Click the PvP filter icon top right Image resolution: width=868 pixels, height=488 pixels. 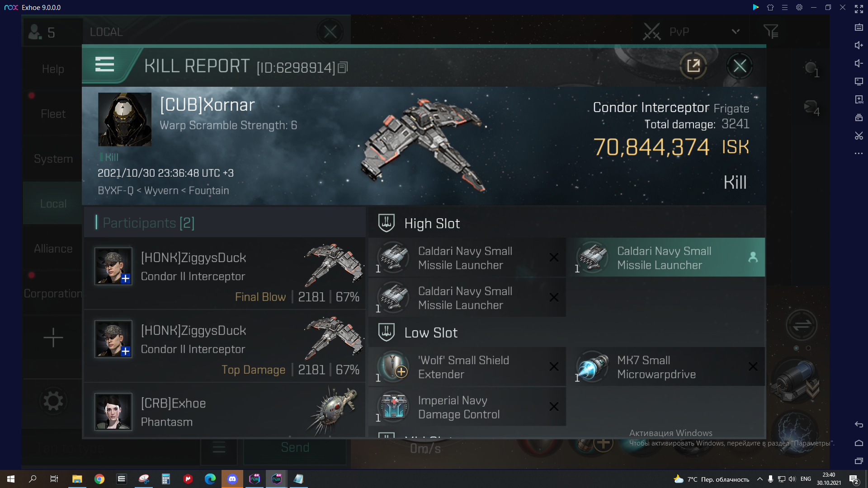tap(771, 31)
